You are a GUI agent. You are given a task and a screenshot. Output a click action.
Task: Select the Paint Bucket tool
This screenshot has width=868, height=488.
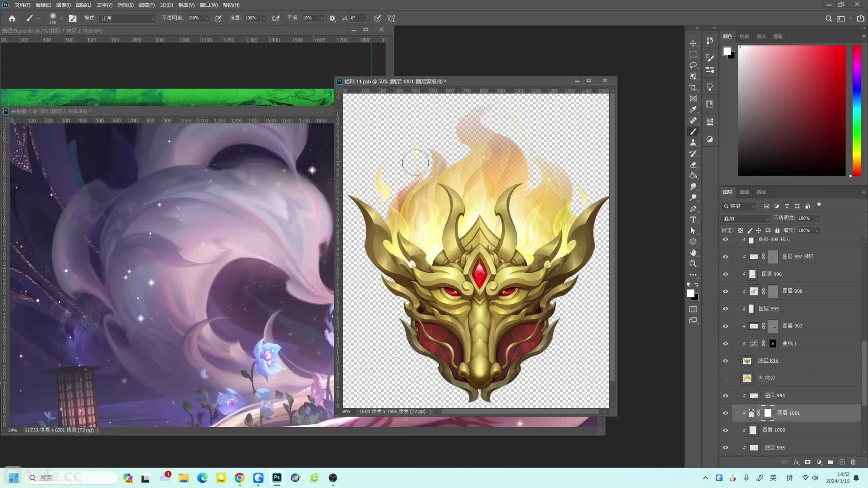[693, 176]
